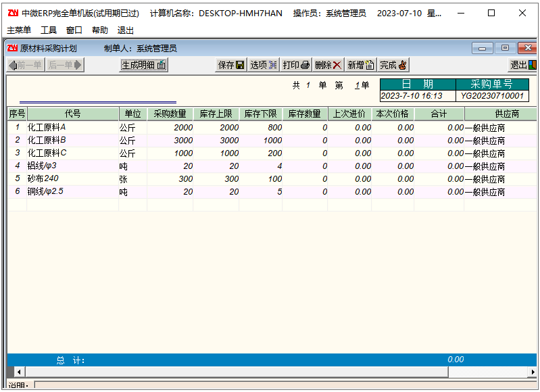Click the 说明 notes input field
540x392 pixels.
[286, 385]
